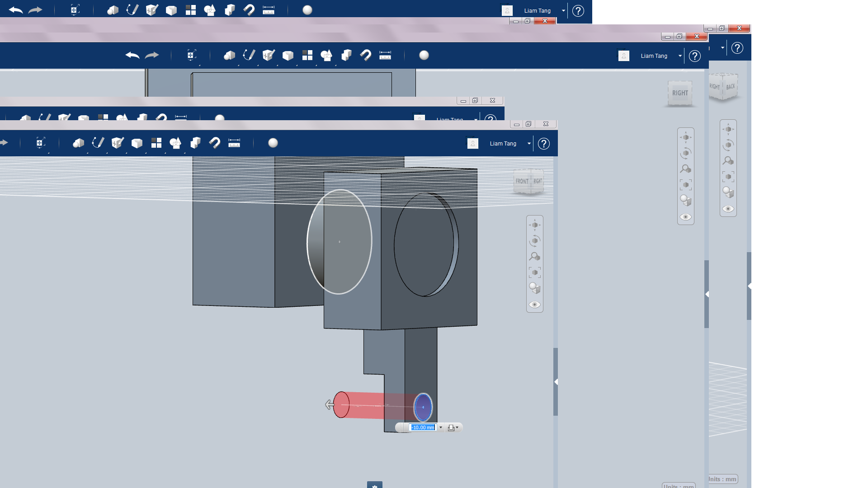Viewport: 868px width, 488px height.
Task: Click Fit-to-view in front window navigation bar
Action: (535, 272)
